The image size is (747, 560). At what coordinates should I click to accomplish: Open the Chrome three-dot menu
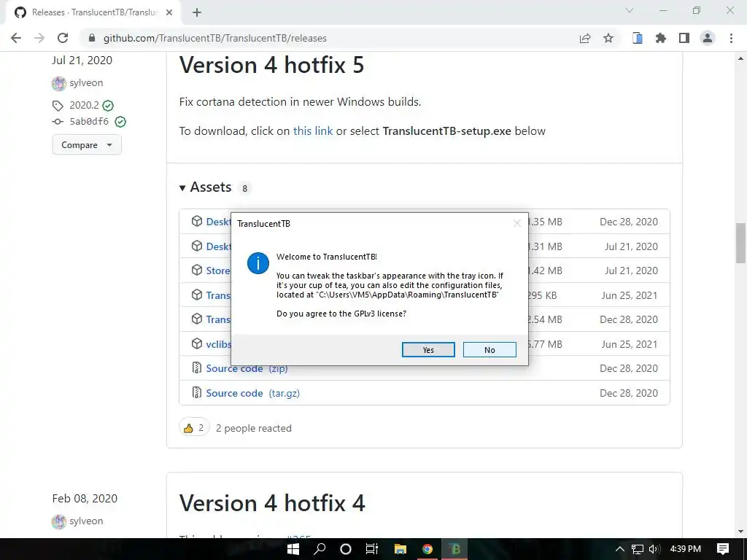731,38
